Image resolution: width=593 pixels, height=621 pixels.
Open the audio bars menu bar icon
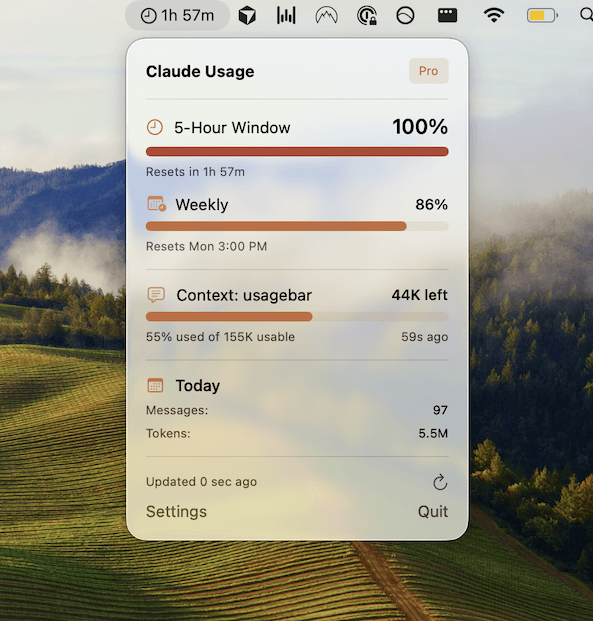(x=286, y=15)
